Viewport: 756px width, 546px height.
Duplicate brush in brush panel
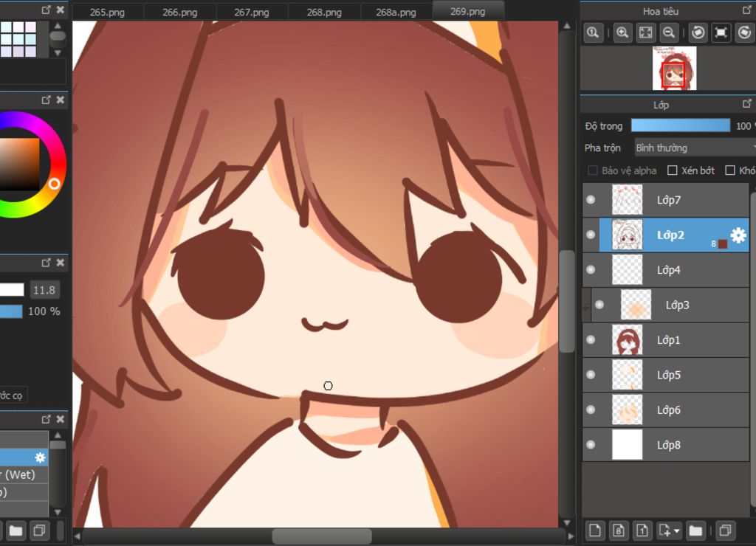tap(39, 531)
